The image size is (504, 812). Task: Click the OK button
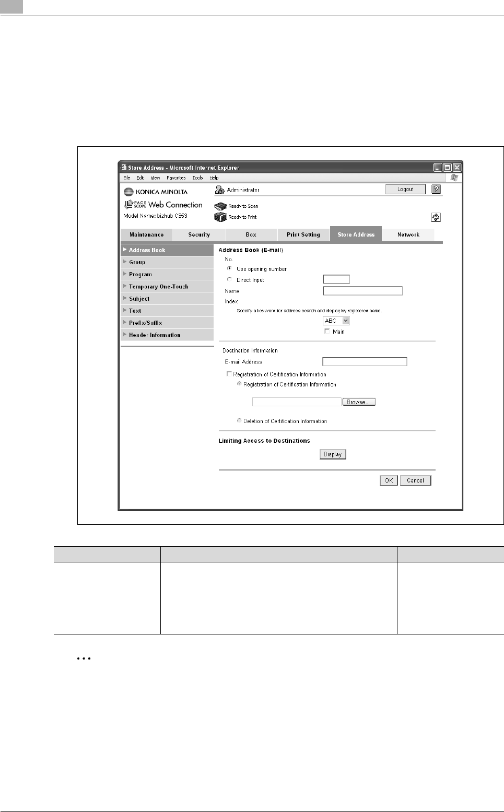coord(389,480)
